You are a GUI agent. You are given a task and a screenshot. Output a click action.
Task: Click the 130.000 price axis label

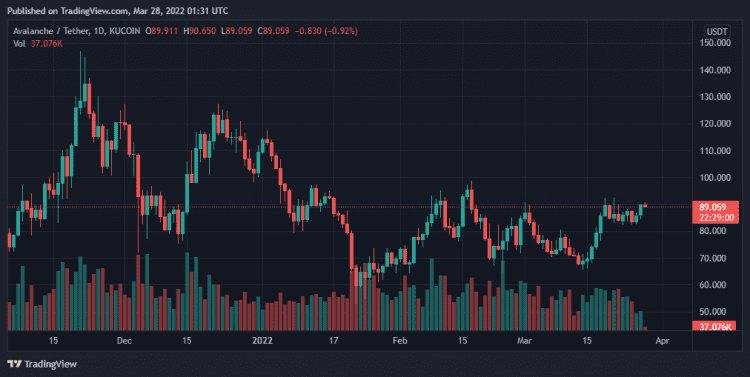click(x=715, y=97)
